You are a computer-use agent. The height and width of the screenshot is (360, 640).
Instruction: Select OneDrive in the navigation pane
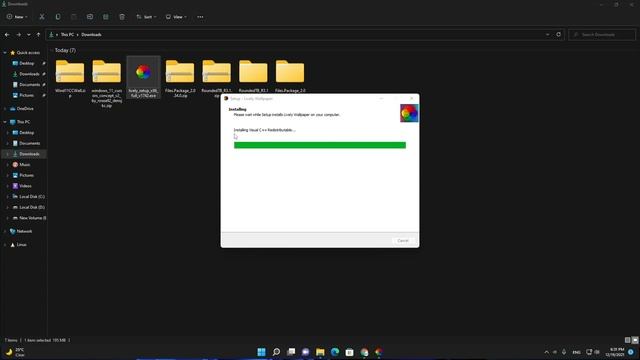tap(25, 109)
